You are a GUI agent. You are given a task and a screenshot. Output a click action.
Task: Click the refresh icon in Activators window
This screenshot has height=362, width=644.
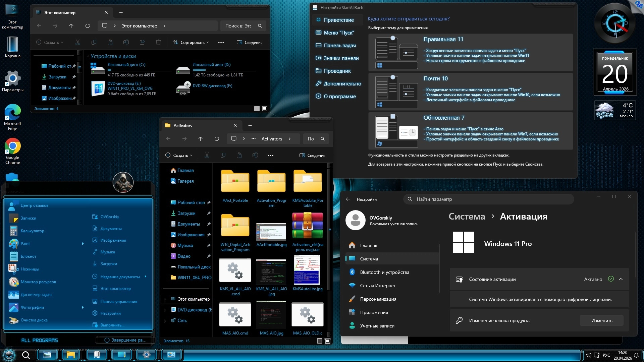(x=217, y=139)
